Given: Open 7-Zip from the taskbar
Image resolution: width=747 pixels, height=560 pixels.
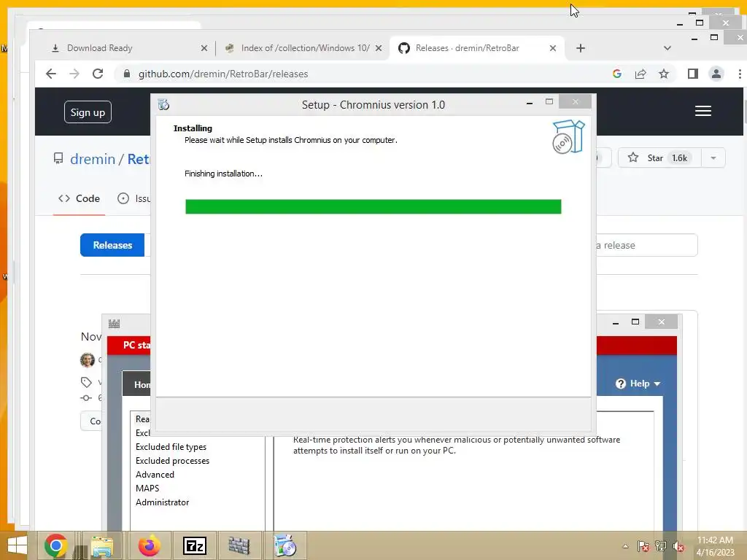Looking at the screenshot, I should [x=195, y=545].
